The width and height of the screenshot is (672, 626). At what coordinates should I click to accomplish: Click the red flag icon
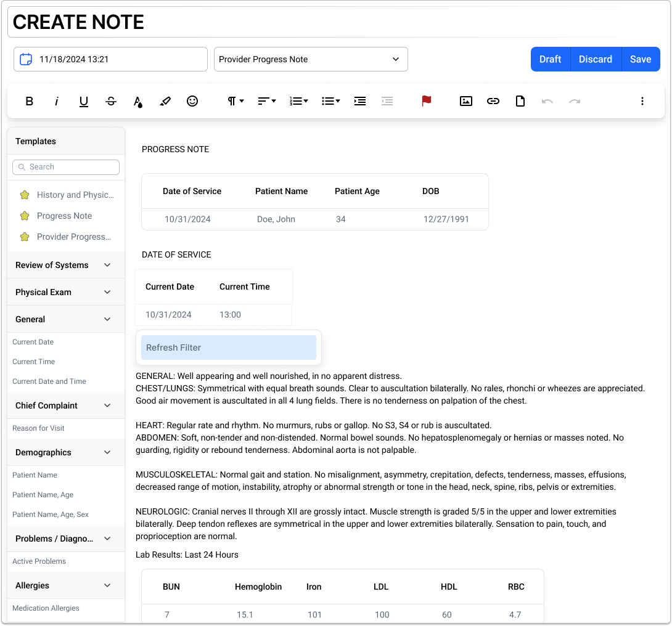pos(427,101)
